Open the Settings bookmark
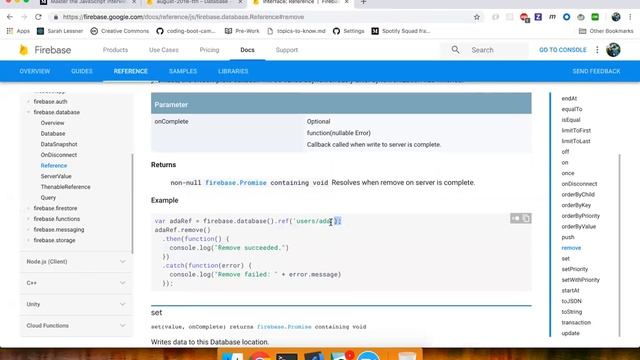The height and width of the screenshot is (360, 640). coord(348,31)
